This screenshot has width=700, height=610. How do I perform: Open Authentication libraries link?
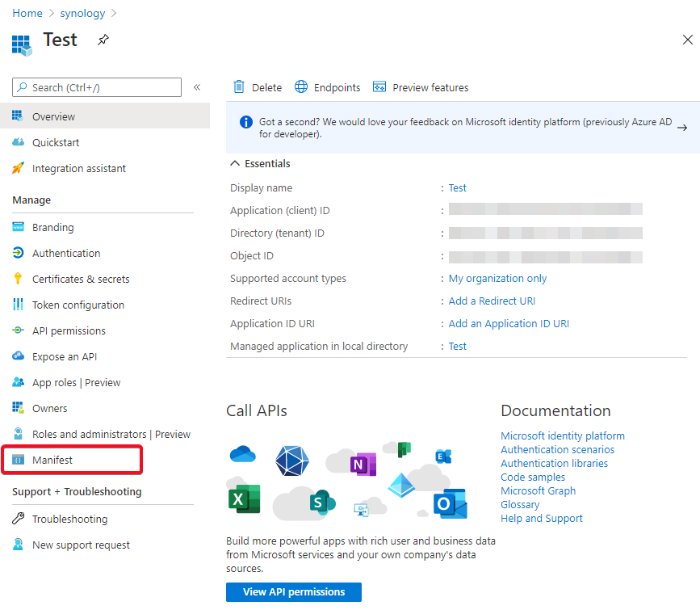(554, 464)
